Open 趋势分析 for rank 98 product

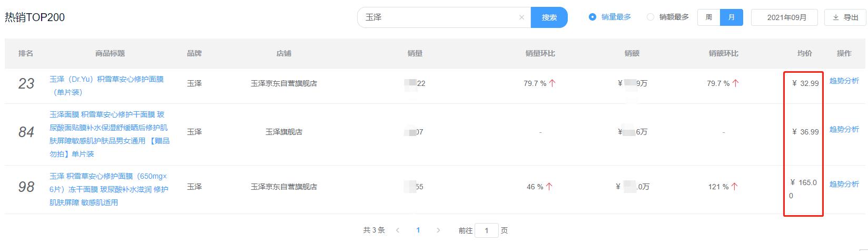pos(844,184)
